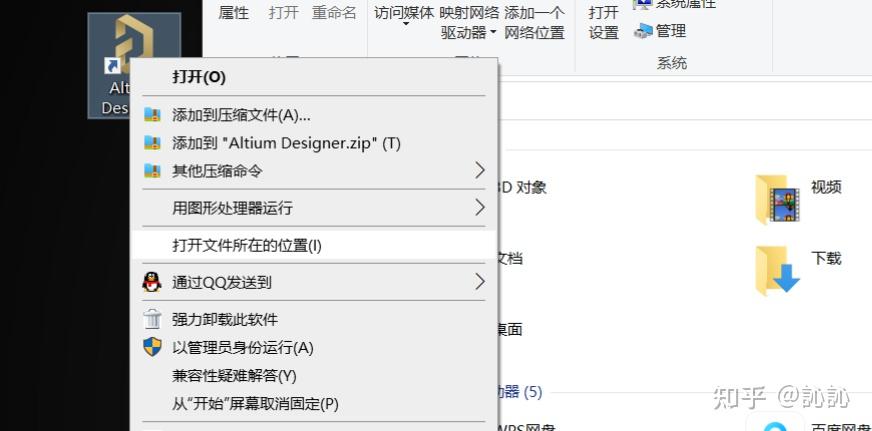Click the archive icon beside 添加到压缩文件(A)
This screenshot has height=431, width=872.
coord(152,115)
